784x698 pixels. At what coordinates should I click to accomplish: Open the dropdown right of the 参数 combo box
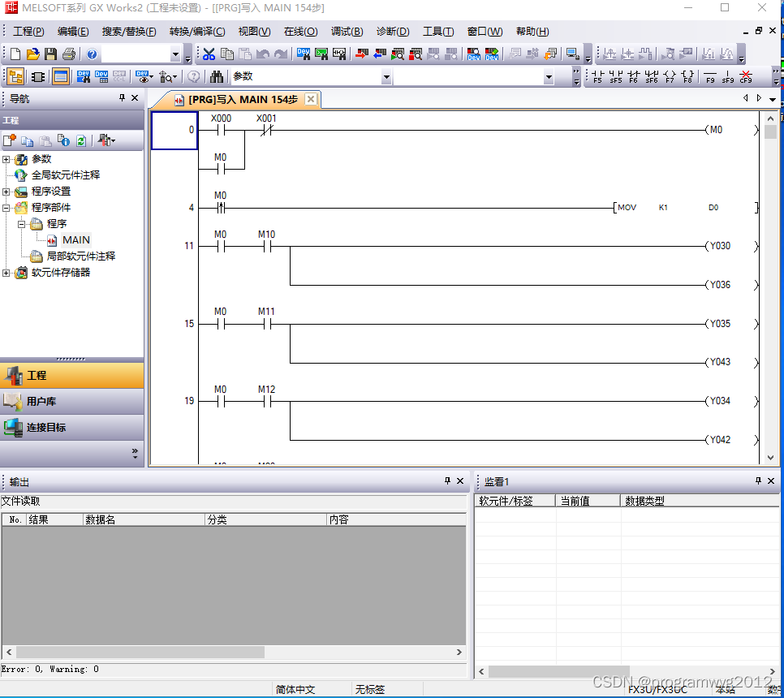point(549,77)
